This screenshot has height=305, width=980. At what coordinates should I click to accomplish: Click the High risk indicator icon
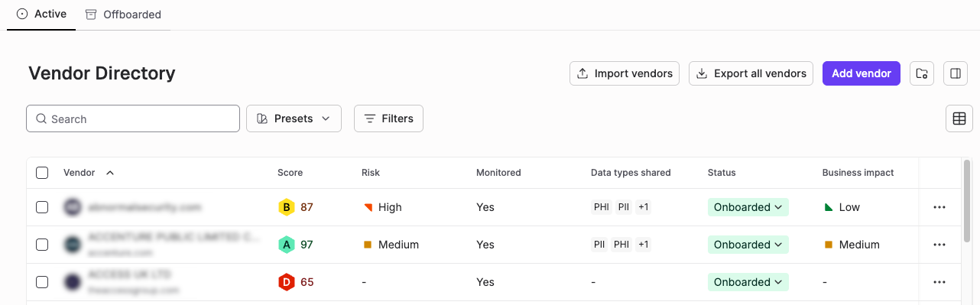coord(368,207)
